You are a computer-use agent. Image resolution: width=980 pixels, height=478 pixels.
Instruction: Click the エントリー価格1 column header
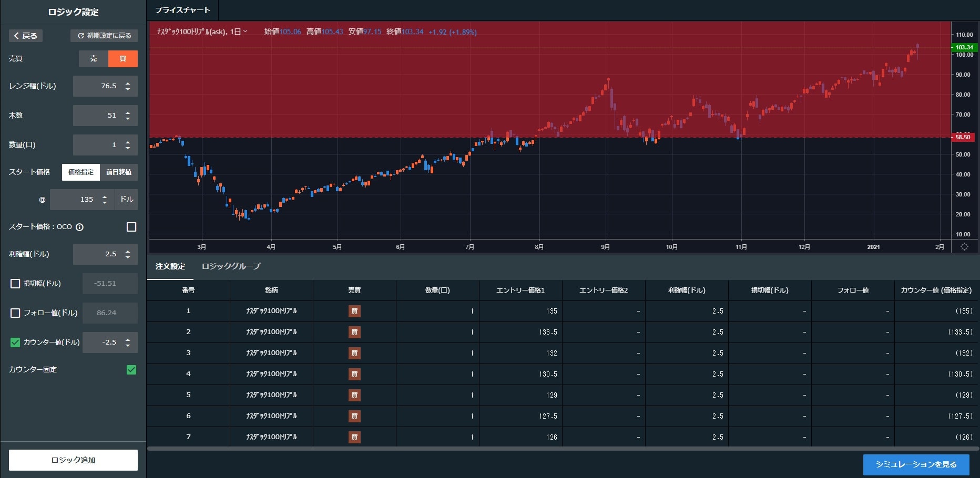pos(520,290)
